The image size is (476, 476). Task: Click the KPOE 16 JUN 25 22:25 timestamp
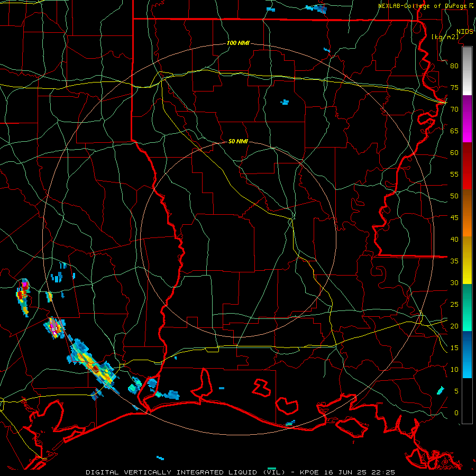coord(347,472)
